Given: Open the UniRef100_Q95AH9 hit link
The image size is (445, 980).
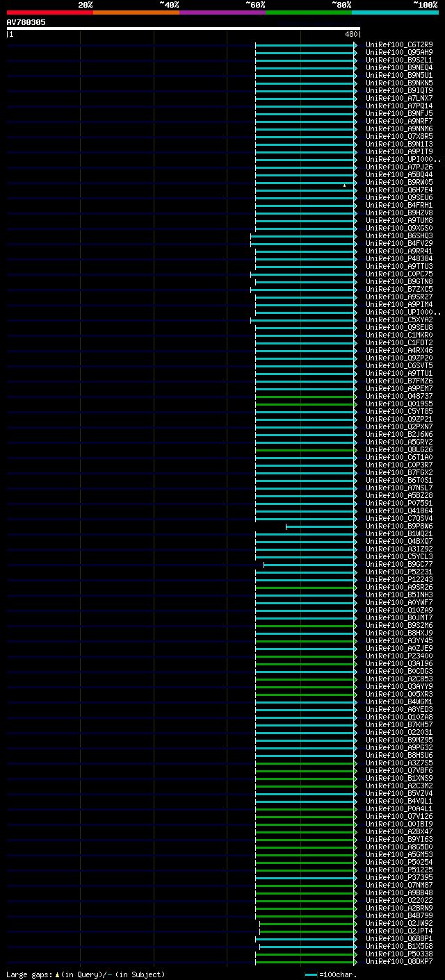Looking at the screenshot, I should (x=399, y=52).
